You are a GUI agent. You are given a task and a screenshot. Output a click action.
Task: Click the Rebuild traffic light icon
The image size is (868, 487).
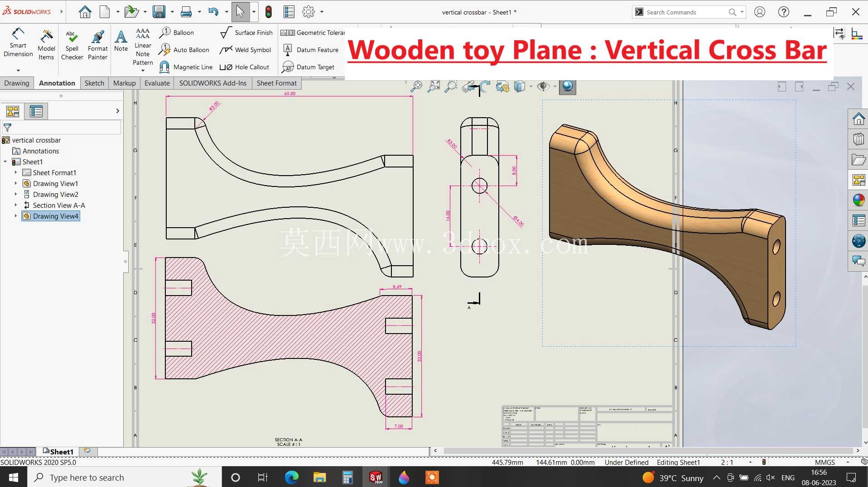[x=268, y=12]
